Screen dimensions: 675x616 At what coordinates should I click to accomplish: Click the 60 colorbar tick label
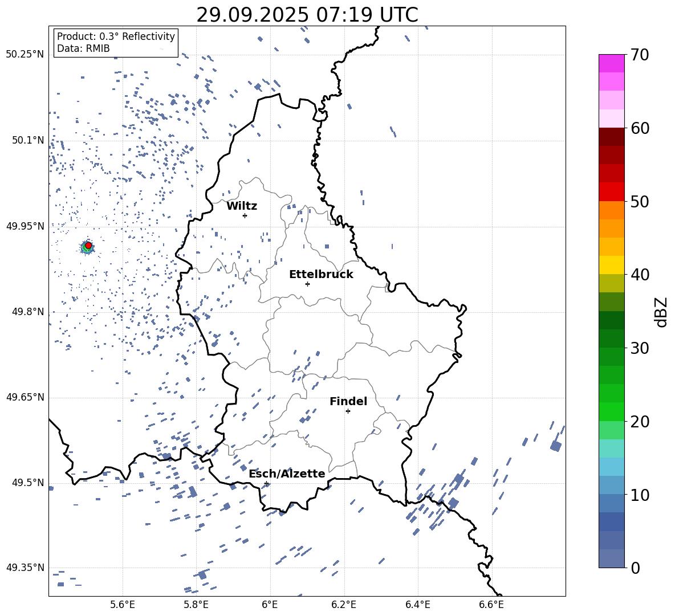coord(640,128)
